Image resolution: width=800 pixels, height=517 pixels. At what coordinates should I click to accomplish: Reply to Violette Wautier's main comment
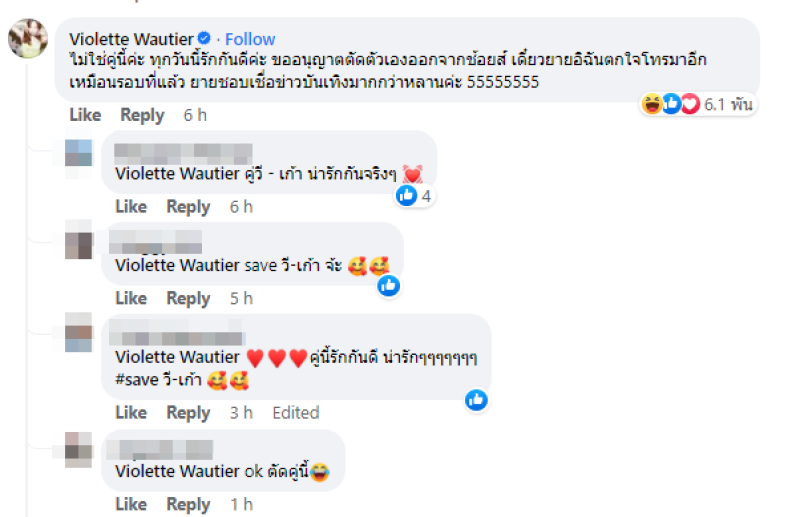point(142,115)
